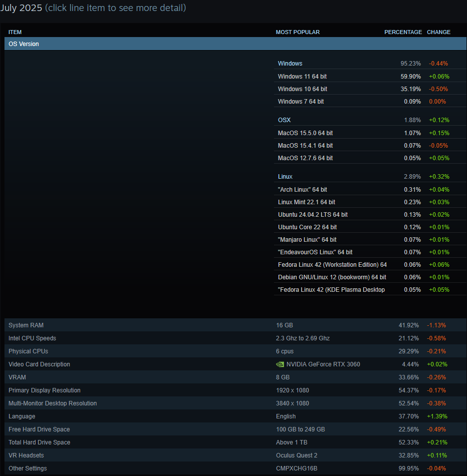Viewport: 467px width, 476px height.
Task: Click the 95.23% Windows percentage value
Action: pyautogui.click(x=410, y=64)
